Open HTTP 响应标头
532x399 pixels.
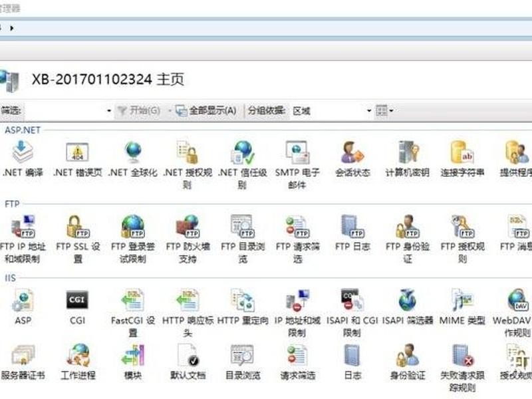(x=188, y=313)
